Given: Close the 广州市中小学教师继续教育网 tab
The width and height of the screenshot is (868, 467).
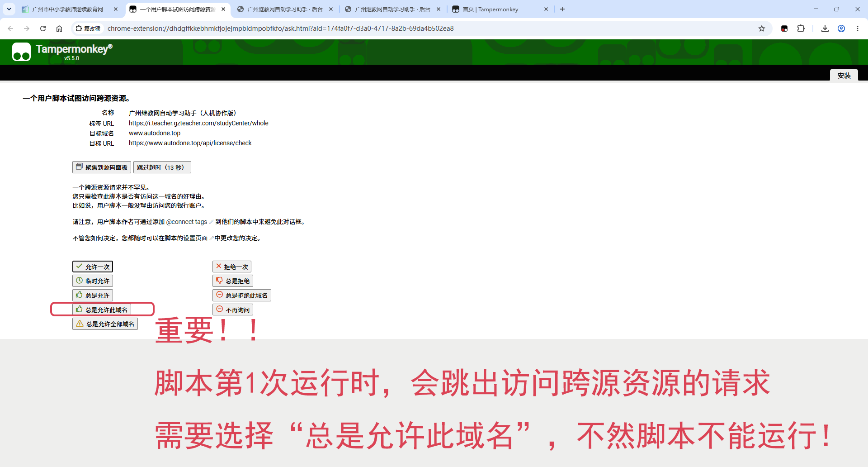Looking at the screenshot, I should tap(116, 9).
